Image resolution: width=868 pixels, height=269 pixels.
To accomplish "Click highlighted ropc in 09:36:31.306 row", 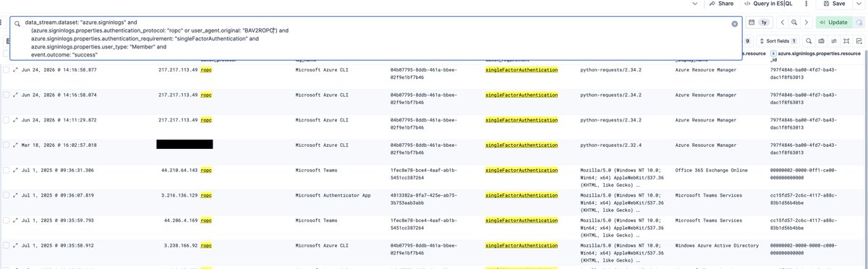I will [x=206, y=170].
